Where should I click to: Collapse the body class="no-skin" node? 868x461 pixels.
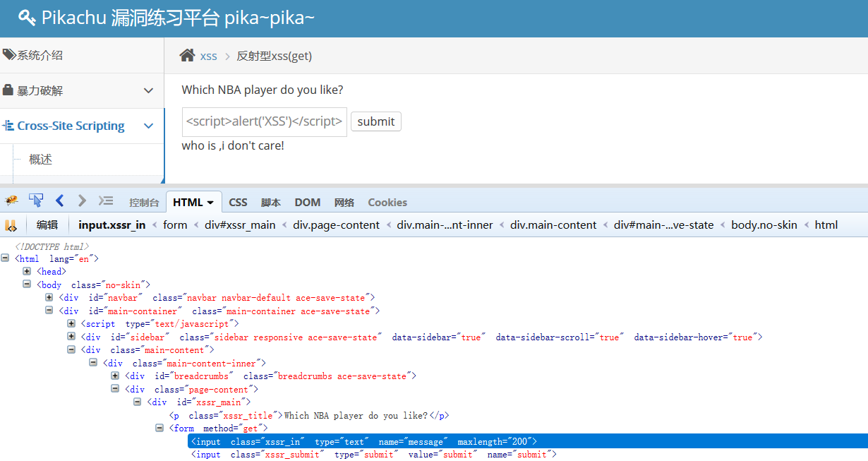pos(27,285)
